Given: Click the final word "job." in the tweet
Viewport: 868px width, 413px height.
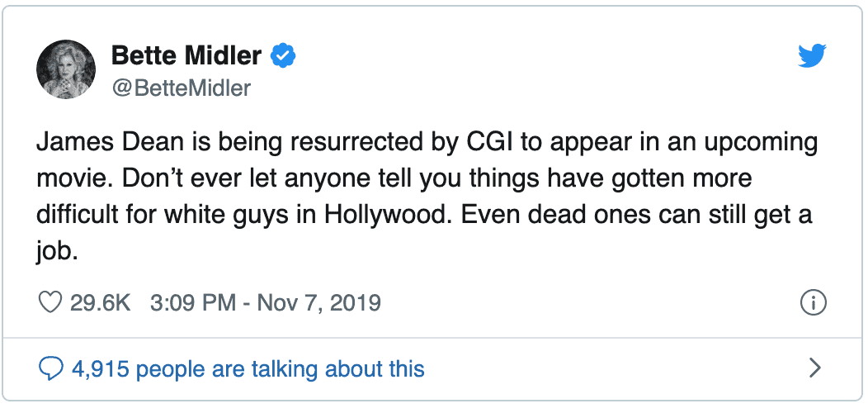Looking at the screenshot, I should (x=56, y=251).
